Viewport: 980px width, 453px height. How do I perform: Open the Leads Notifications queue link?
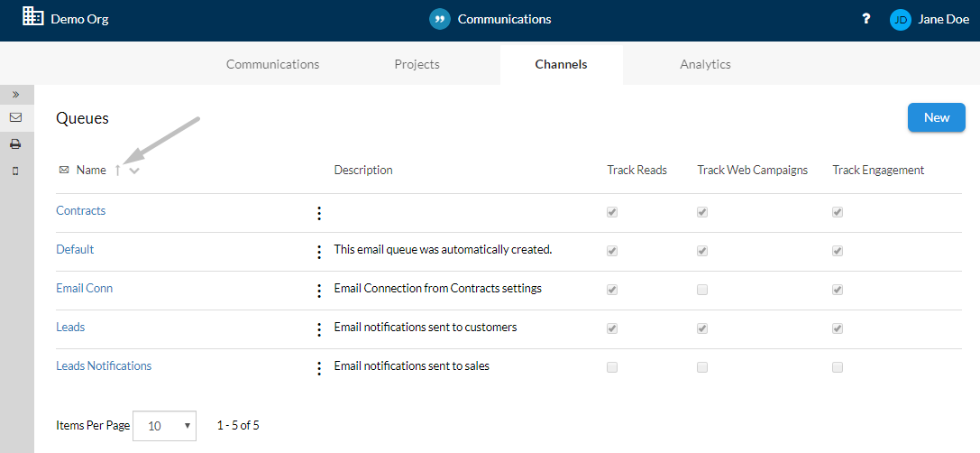point(104,366)
